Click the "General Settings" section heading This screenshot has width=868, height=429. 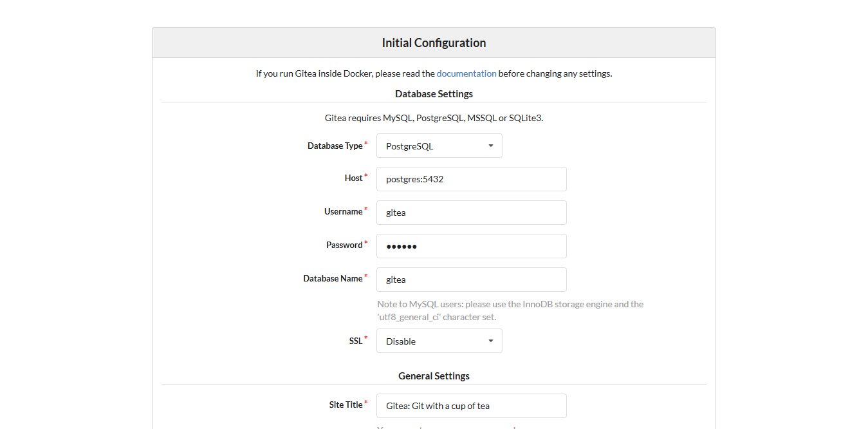(x=434, y=376)
